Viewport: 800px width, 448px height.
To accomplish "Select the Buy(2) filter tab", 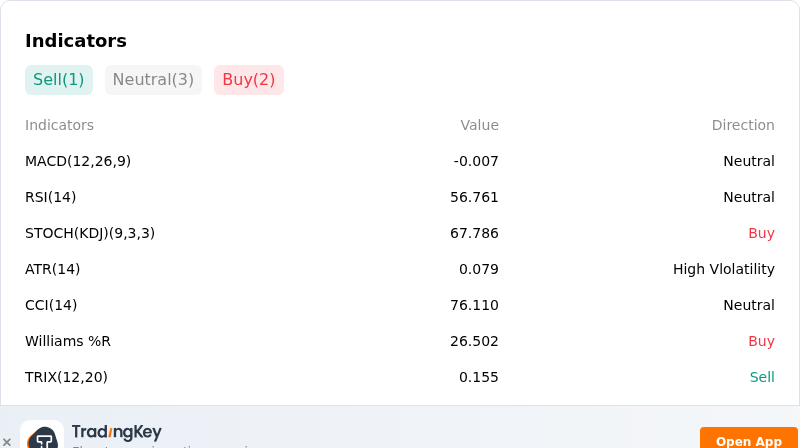I will [x=248, y=80].
